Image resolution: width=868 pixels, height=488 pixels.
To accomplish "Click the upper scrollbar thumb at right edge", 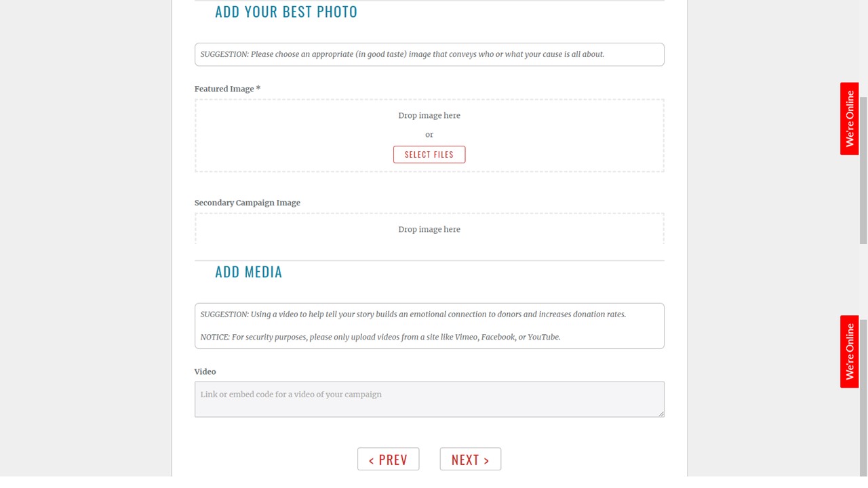I will 863,169.
